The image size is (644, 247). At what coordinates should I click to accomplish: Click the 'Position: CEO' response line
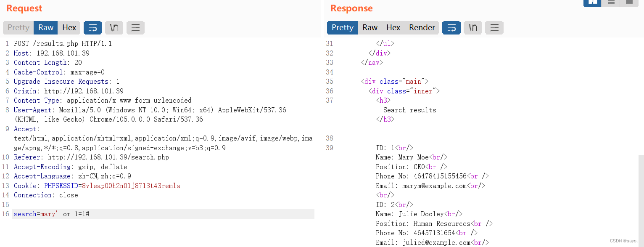tap(412, 167)
